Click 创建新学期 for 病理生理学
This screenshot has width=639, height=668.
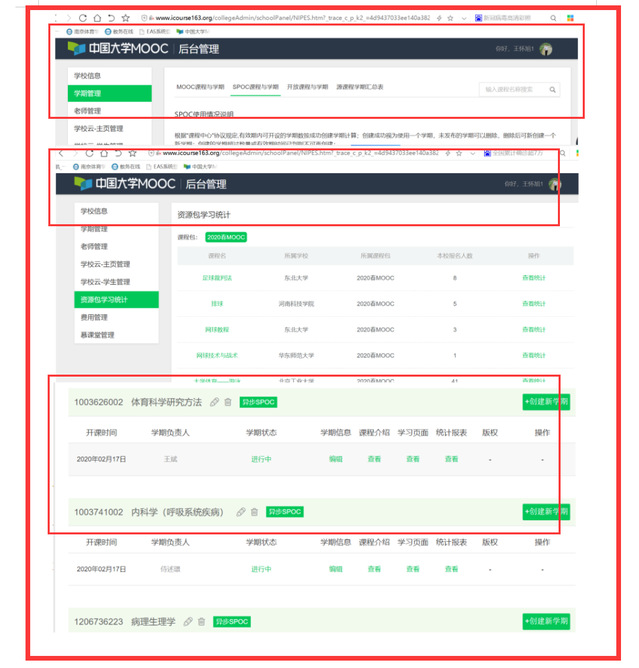tap(546, 621)
